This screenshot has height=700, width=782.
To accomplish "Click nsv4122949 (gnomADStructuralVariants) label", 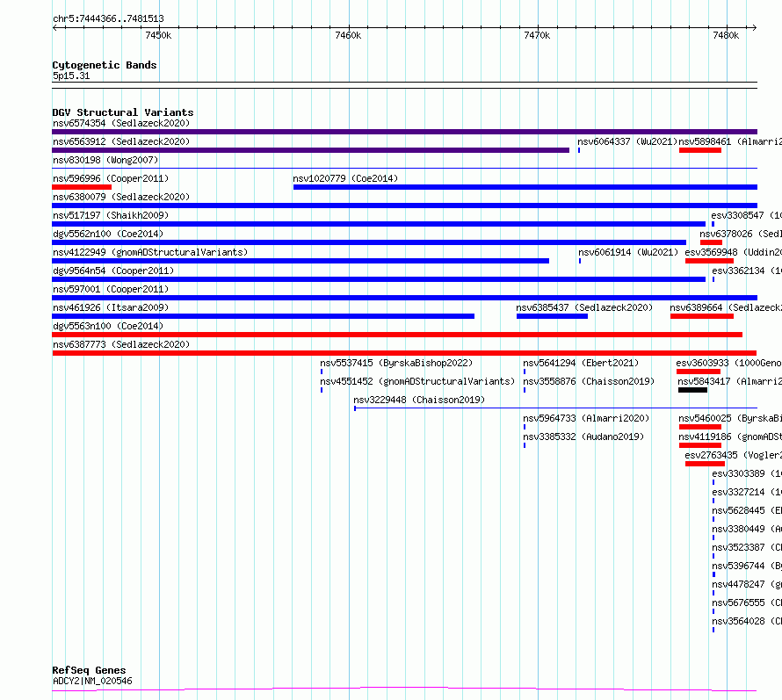I will pyautogui.click(x=150, y=252).
